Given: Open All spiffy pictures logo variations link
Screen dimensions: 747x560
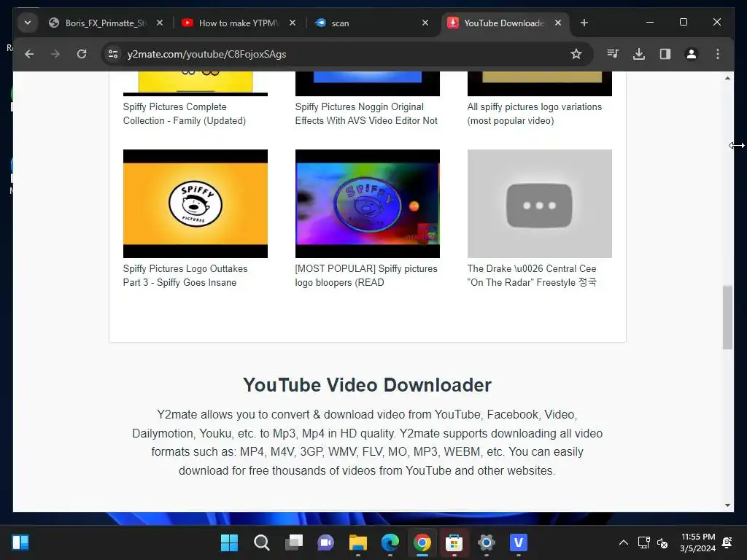Looking at the screenshot, I should [x=535, y=114].
